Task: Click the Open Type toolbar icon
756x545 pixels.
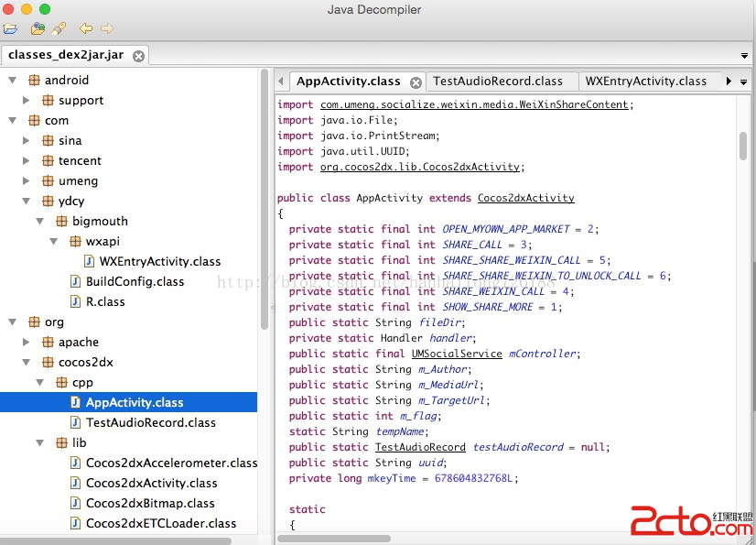Action: click(38, 29)
